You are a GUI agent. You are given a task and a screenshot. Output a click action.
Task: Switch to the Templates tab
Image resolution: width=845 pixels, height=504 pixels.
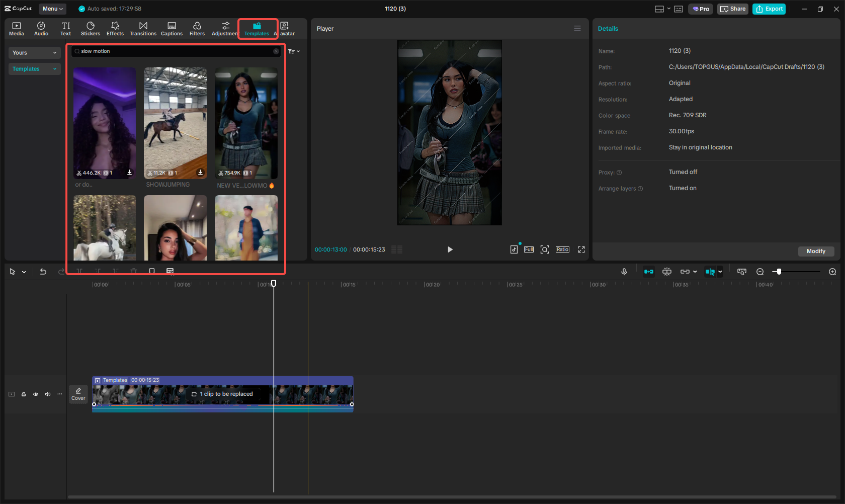(257, 28)
